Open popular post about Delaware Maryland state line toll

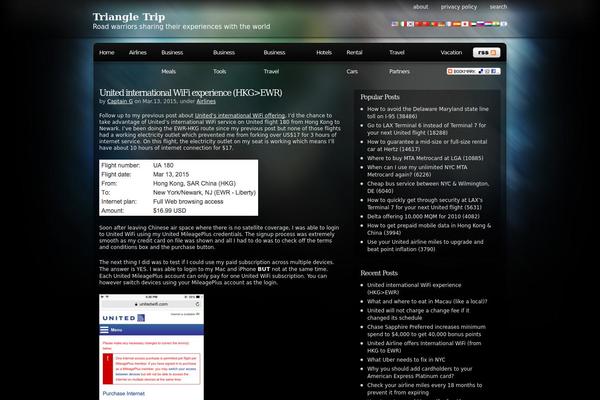(x=427, y=113)
